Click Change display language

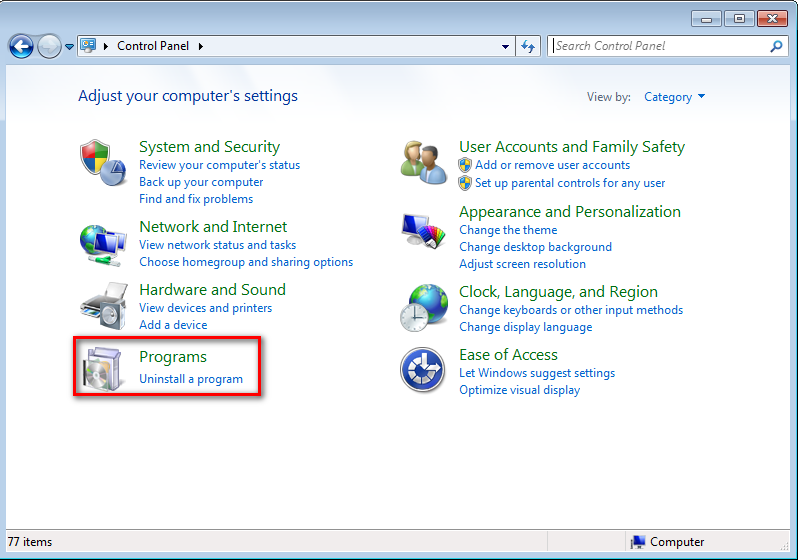526,327
